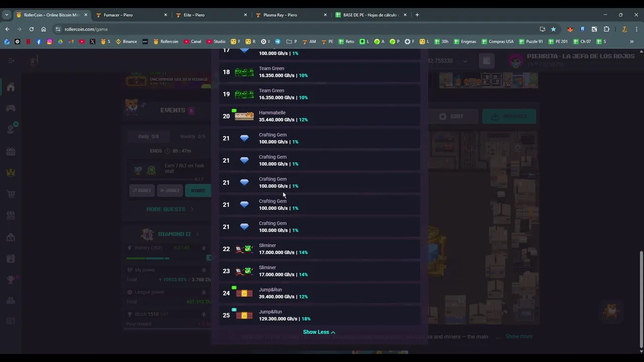Open the crown icon in sidebar

click(x=11, y=172)
